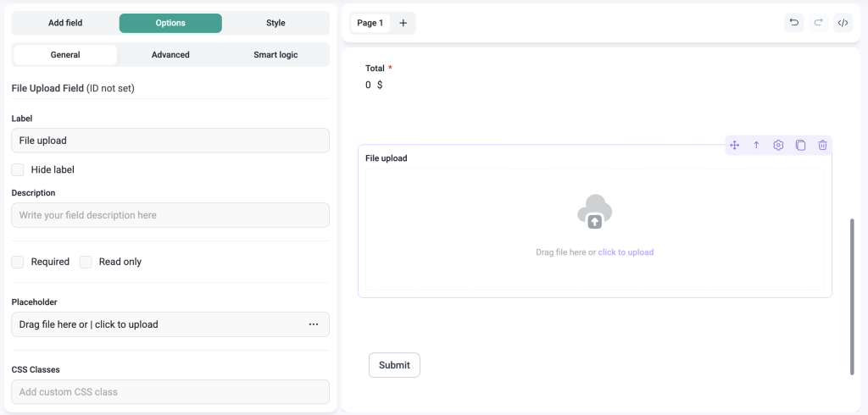Click the move field drag handle icon

(x=735, y=146)
